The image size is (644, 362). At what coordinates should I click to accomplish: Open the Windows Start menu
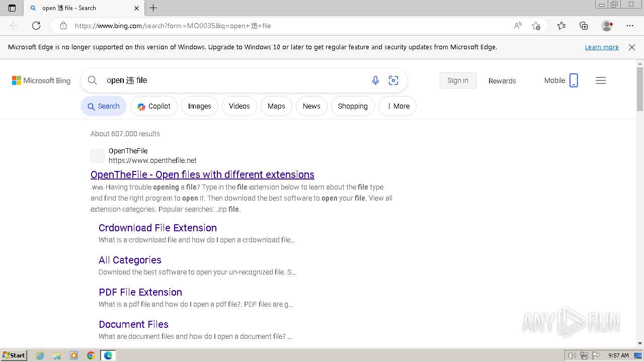[14, 355]
